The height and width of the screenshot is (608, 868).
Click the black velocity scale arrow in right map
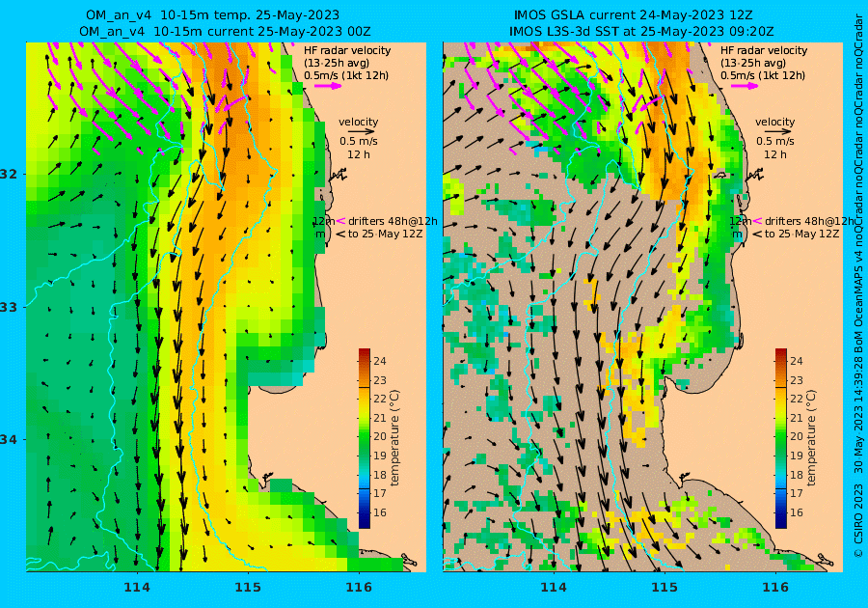click(778, 132)
